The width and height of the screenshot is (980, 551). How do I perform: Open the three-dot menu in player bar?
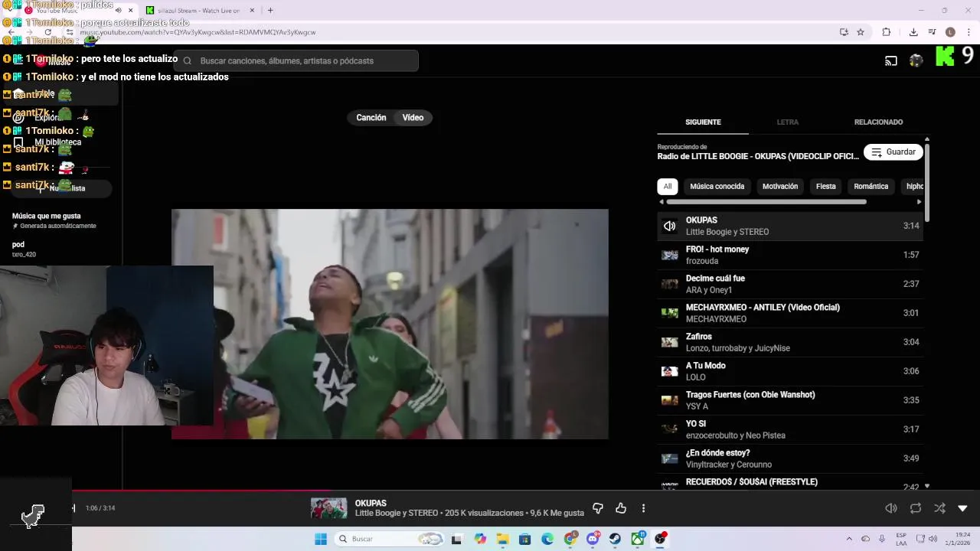(x=643, y=508)
